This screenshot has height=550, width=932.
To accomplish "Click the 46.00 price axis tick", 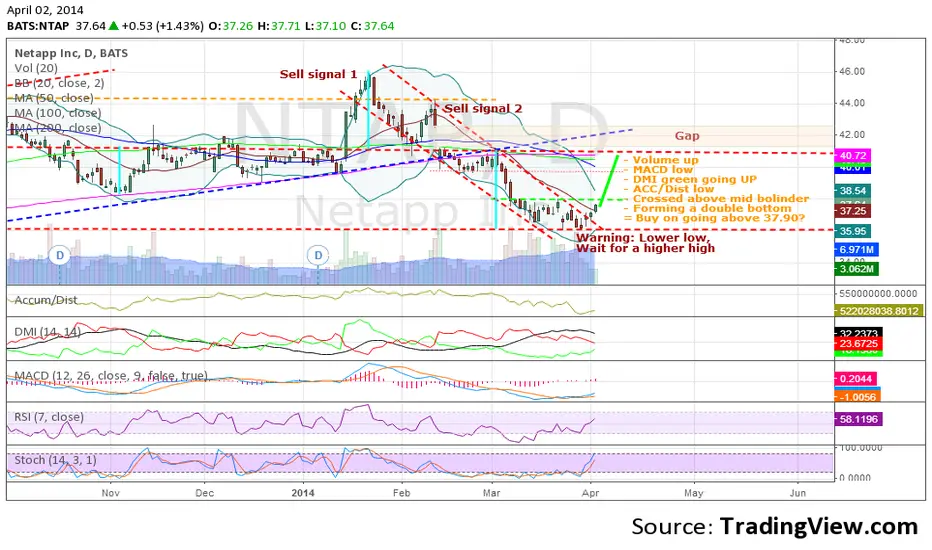I will pos(851,71).
